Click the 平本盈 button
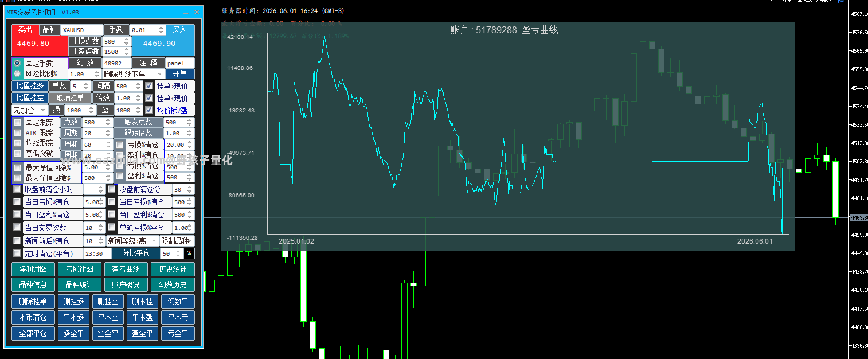 point(142,317)
